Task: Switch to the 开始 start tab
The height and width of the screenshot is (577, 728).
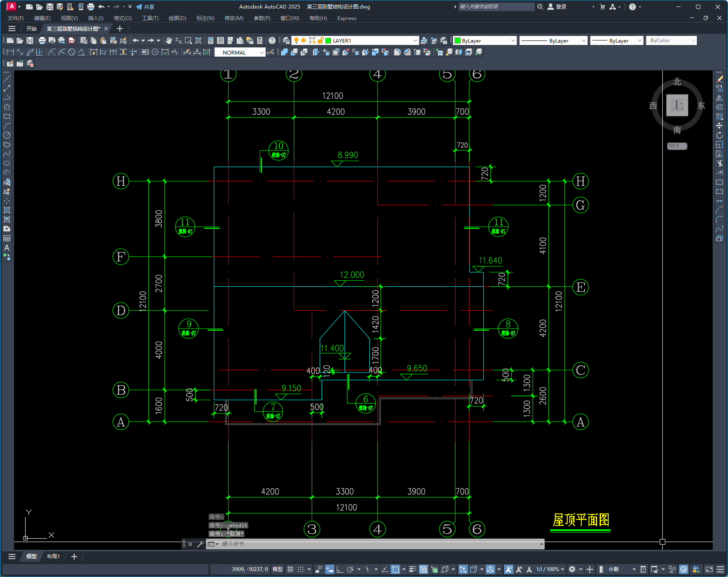Action: pos(31,29)
